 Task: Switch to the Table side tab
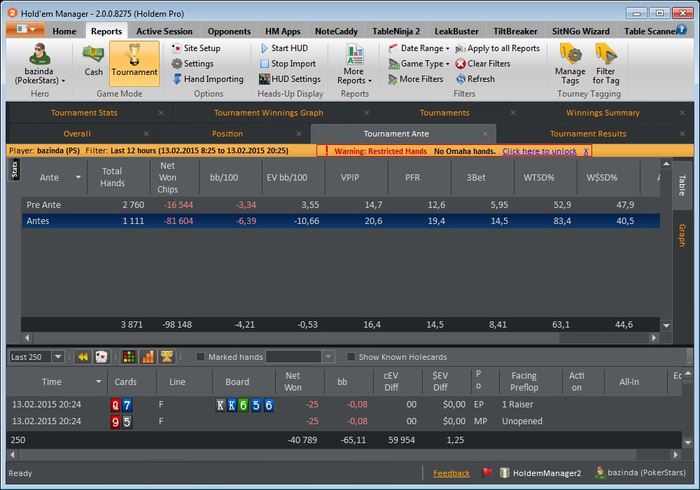tap(682, 186)
